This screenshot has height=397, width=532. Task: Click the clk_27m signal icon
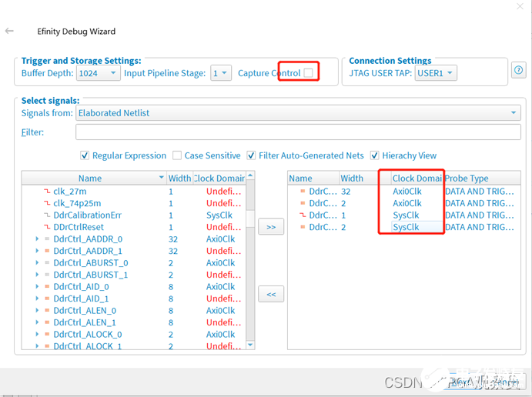click(x=46, y=192)
